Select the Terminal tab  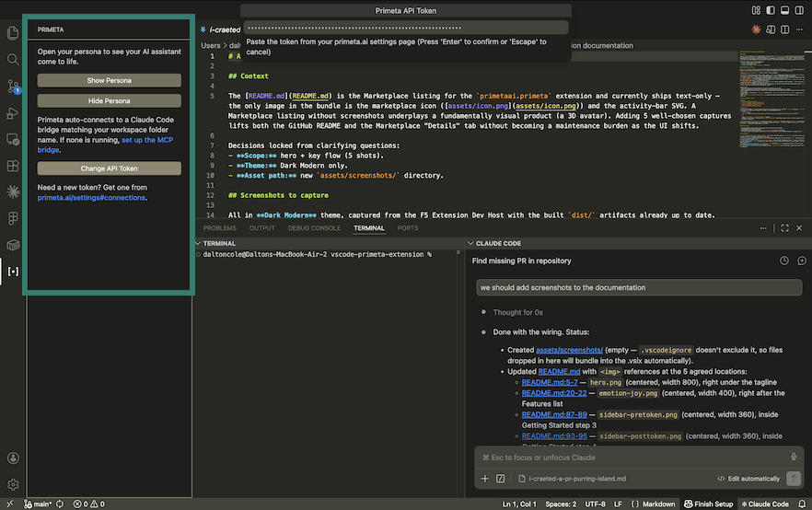point(369,227)
